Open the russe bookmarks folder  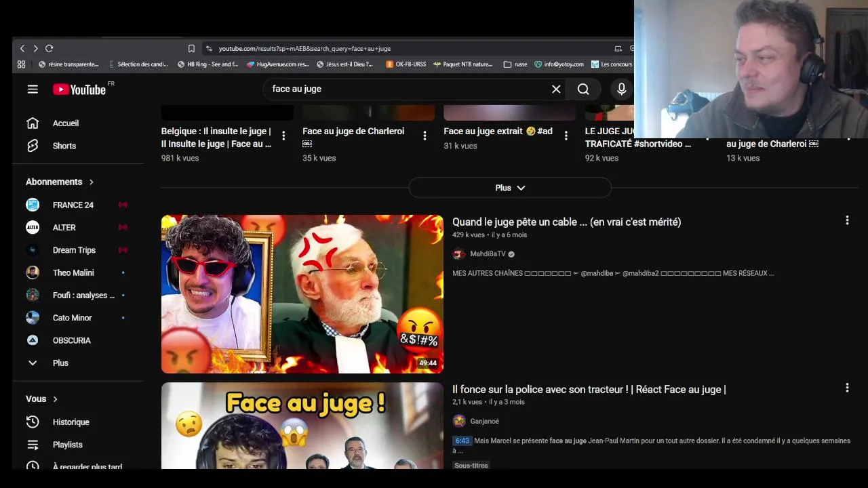[x=515, y=64]
